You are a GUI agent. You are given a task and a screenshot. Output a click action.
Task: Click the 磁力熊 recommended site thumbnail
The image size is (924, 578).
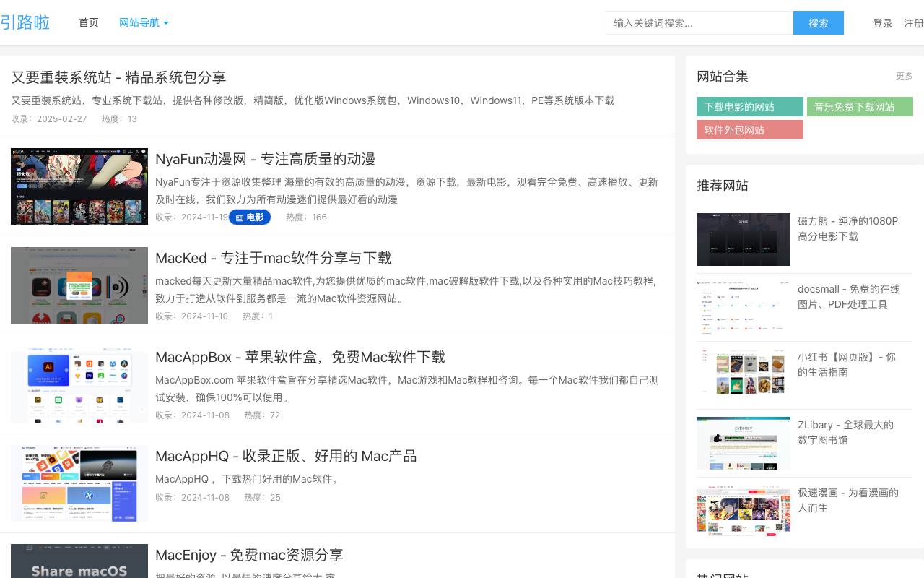744,239
